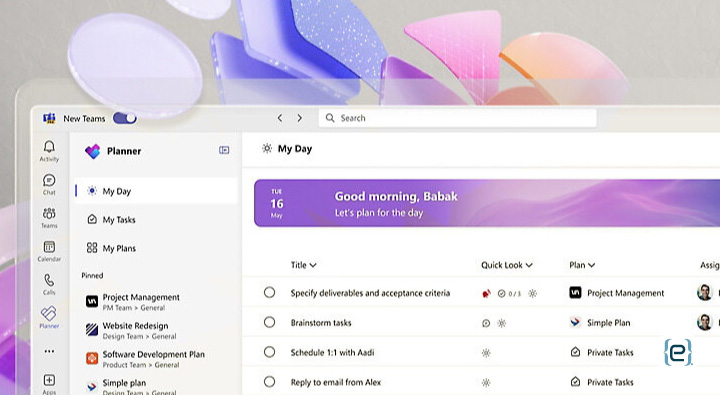Open the more apps ellipsis icon
720x395 pixels.
[x=49, y=351]
